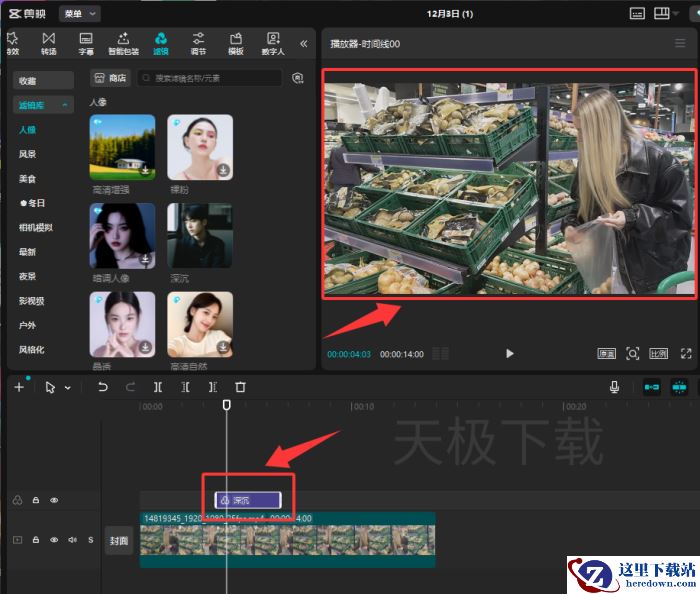Click the 原画 original quality button

click(x=606, y=354)
